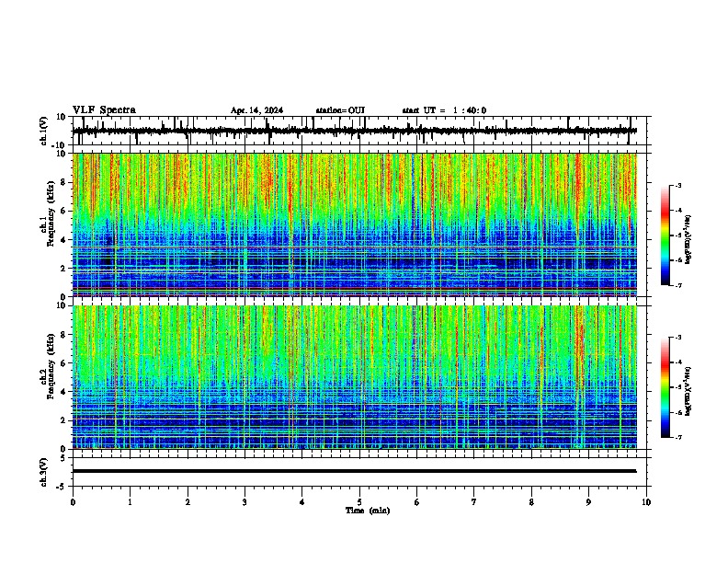728x563 pixels.
Task: Click the 10 tick on the Time axis
Action: [x=646, y=502]
